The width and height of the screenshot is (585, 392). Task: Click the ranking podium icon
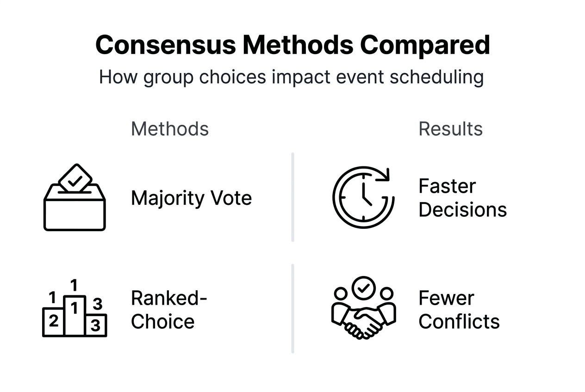tap(75, 310)
